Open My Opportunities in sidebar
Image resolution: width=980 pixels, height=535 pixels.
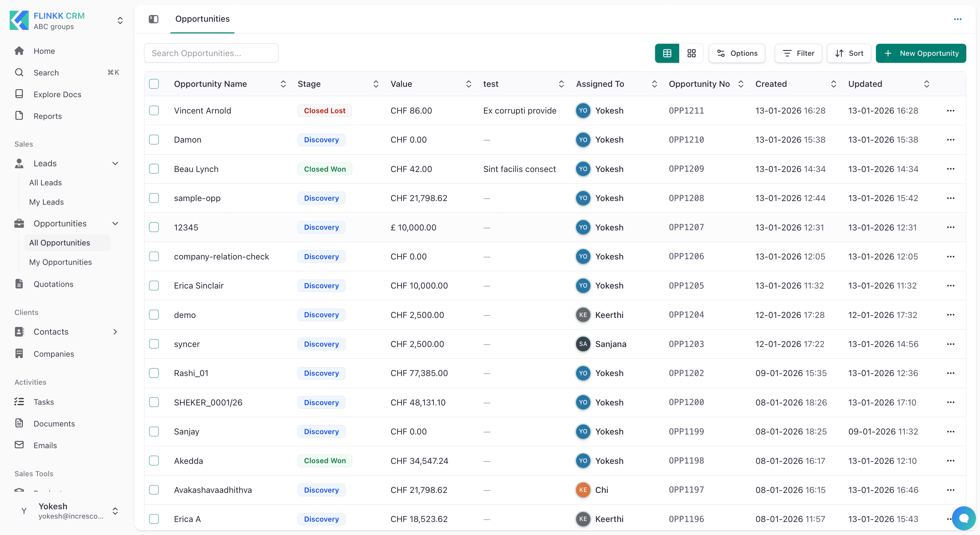pyautogui.click(x=60, y=262)
